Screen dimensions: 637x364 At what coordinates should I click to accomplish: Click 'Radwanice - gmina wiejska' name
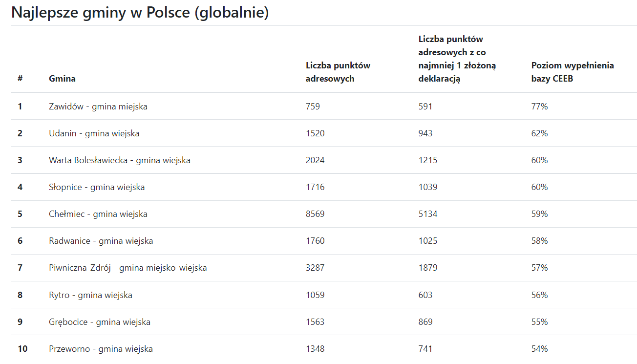pyautogui.click(x=101, y=241)
